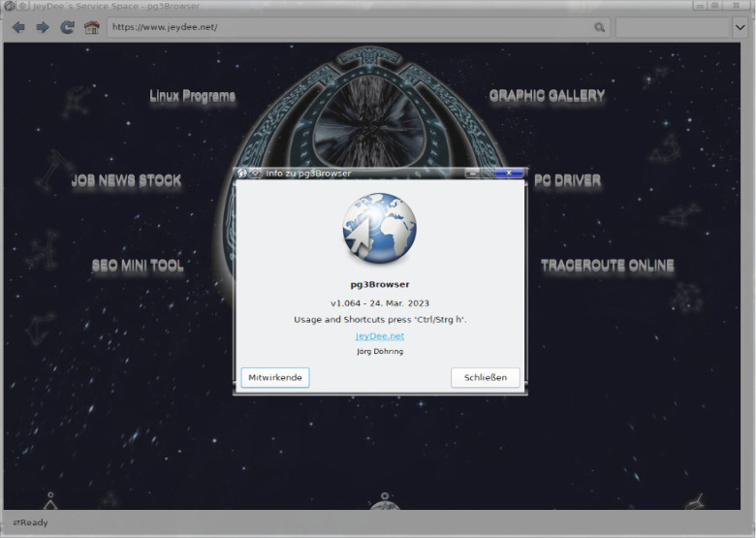This screenshot has width=756, height=538.
Task: Go back with the left arrow icon
Action: tap(18, 27)
